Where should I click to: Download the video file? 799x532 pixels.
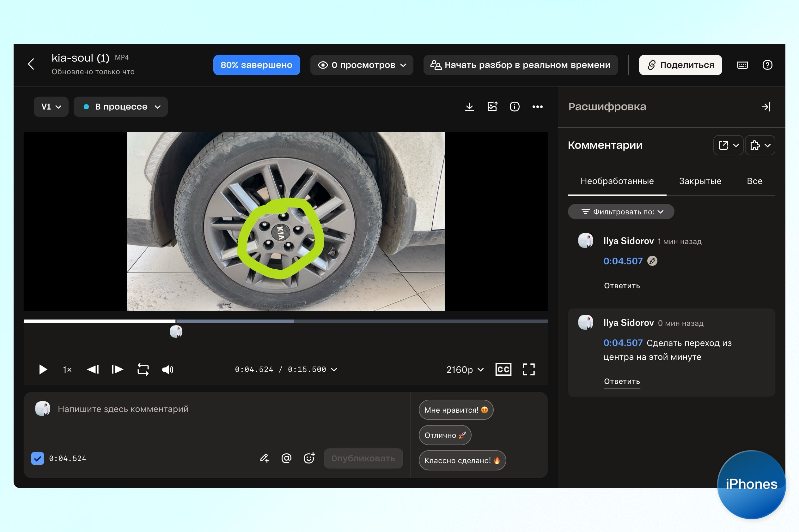(469, 107)
